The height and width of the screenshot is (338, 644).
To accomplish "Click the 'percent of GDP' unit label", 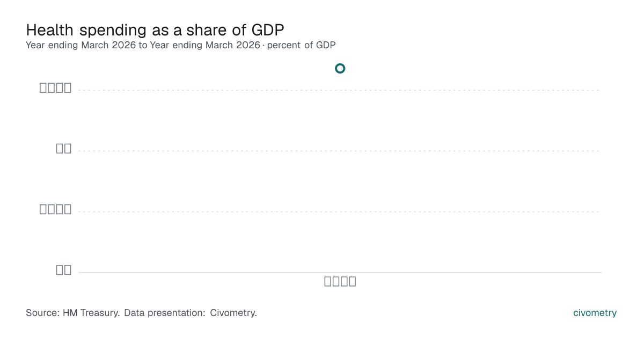I will (301, 45).
